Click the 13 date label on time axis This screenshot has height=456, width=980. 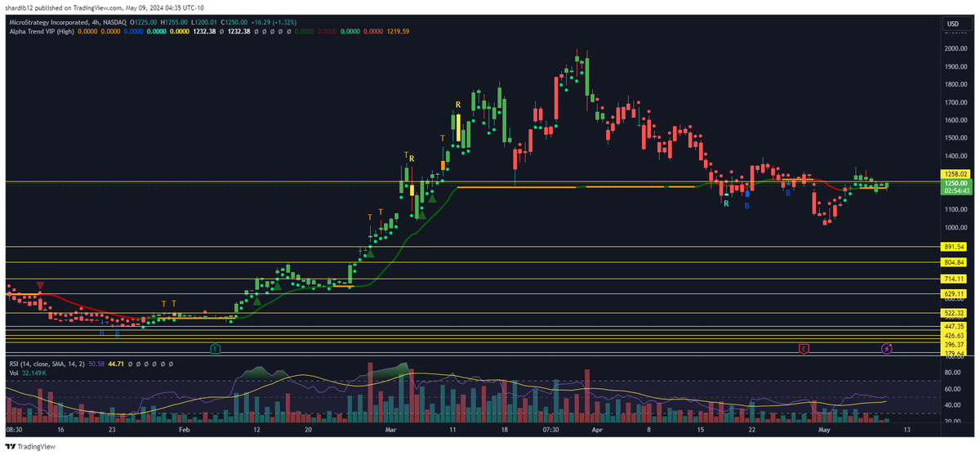[909, 428]
